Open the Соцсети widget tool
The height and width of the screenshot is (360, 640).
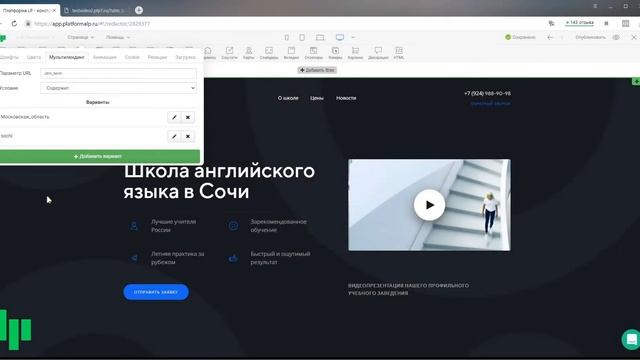229,53
